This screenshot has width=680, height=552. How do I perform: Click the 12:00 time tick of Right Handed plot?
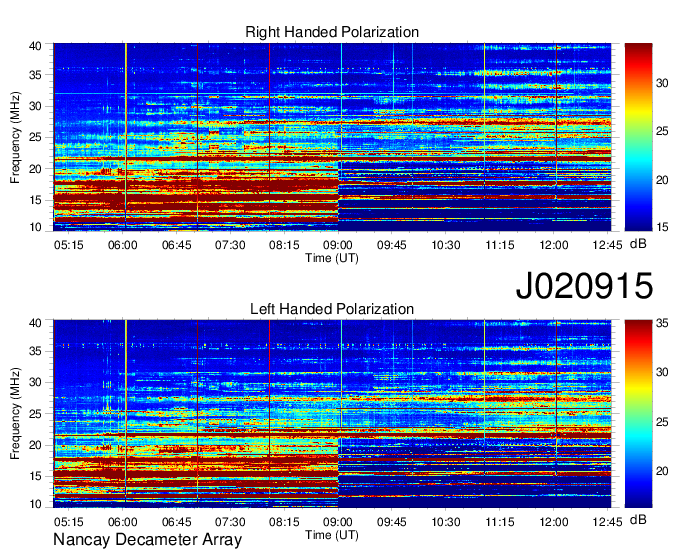[x=554, y=245]
